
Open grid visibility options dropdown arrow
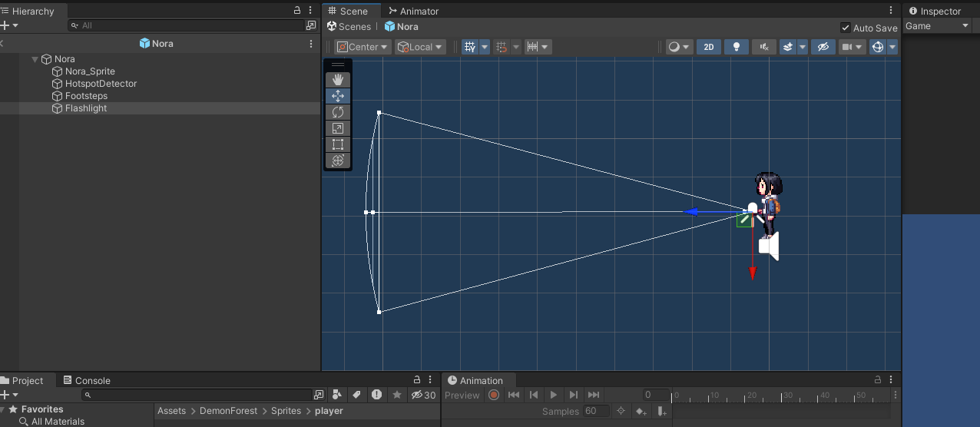[x=485, y=47]
